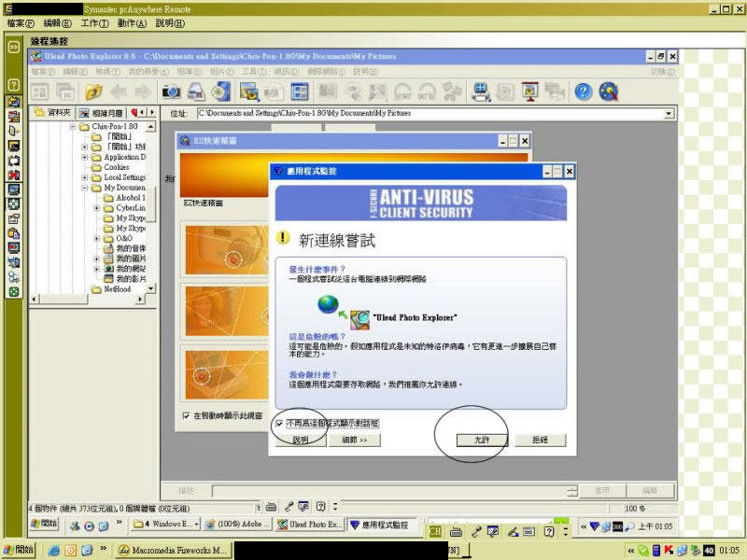Open the 工作(T) menu in pcAnywhere
The height and width of the screenshot is (560, 747).
pos(95,22)
